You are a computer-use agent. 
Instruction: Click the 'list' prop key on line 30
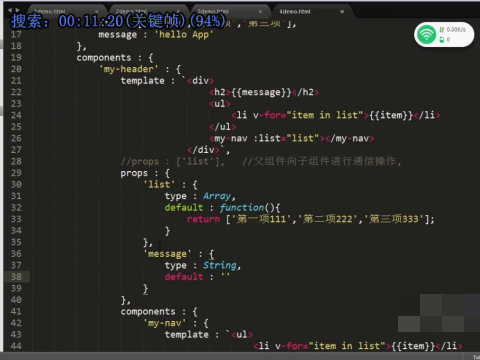pyautogui.click(x=159, y=184)
